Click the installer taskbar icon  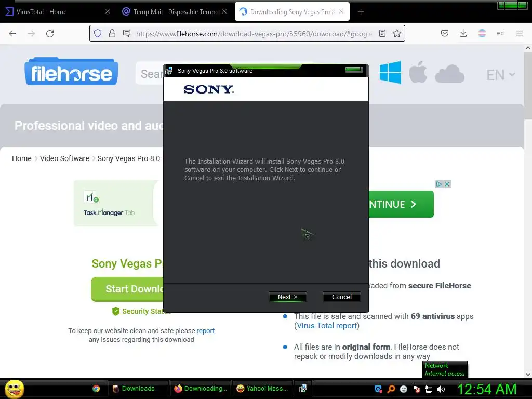coord(303,389)
